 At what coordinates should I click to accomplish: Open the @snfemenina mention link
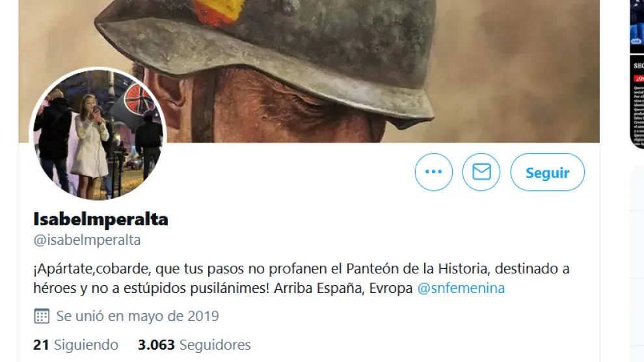pyautogui.click(x=461, y=288)
